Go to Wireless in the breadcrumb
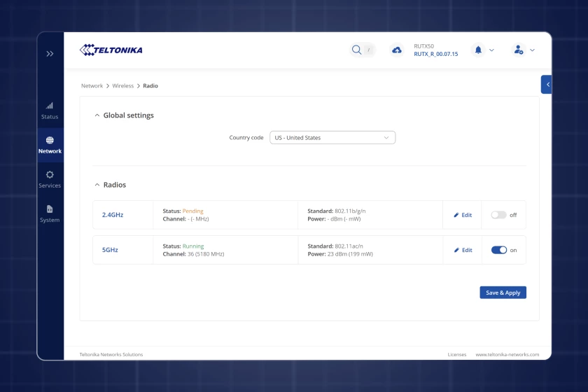Viewport: 588px width, 392px height. tap(122, 86)
